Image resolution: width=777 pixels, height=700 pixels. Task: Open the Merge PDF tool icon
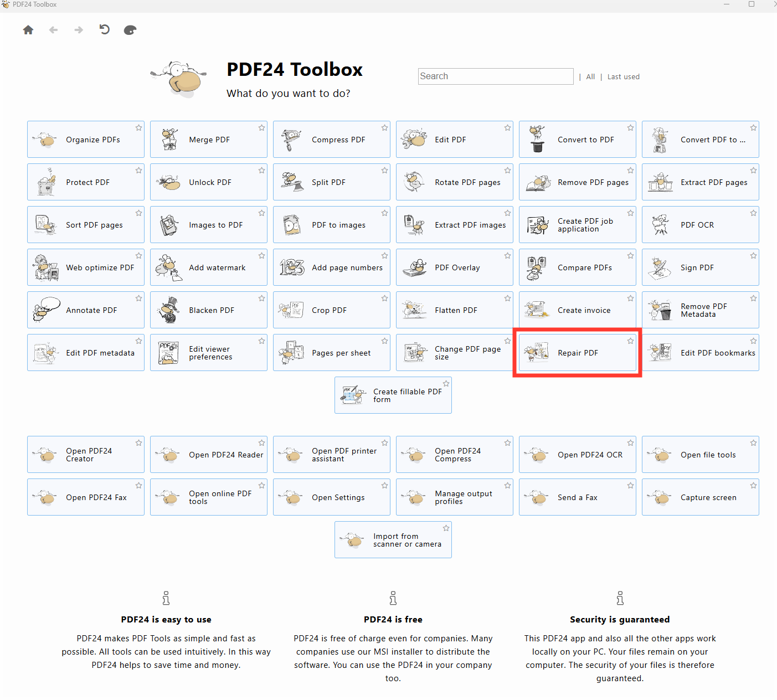pos(169,140)
